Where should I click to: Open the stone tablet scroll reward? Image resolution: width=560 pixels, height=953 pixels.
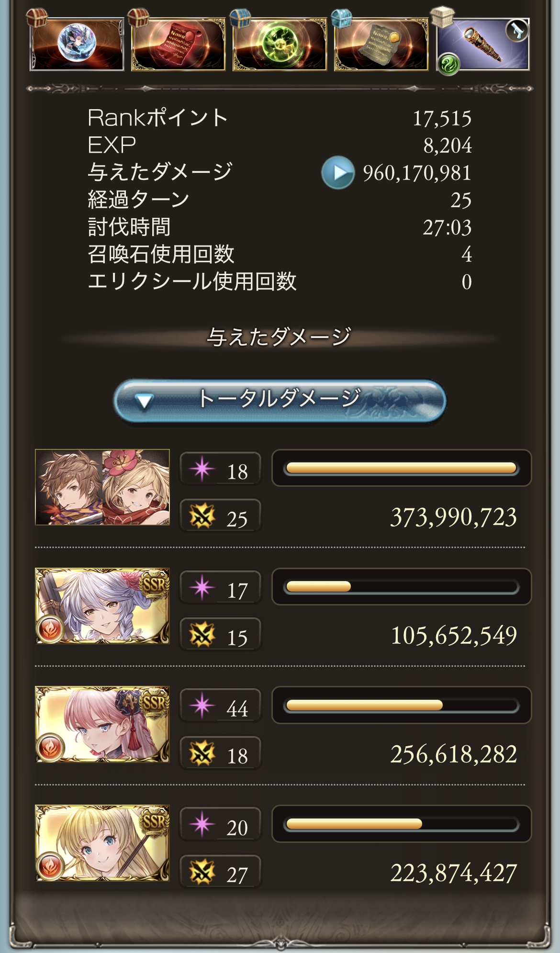tap(381, 44)
